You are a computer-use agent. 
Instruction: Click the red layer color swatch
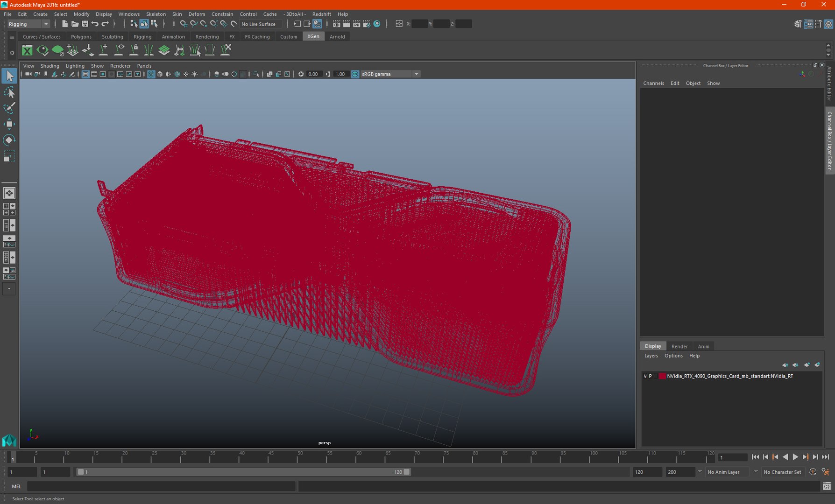coord(662,376)
